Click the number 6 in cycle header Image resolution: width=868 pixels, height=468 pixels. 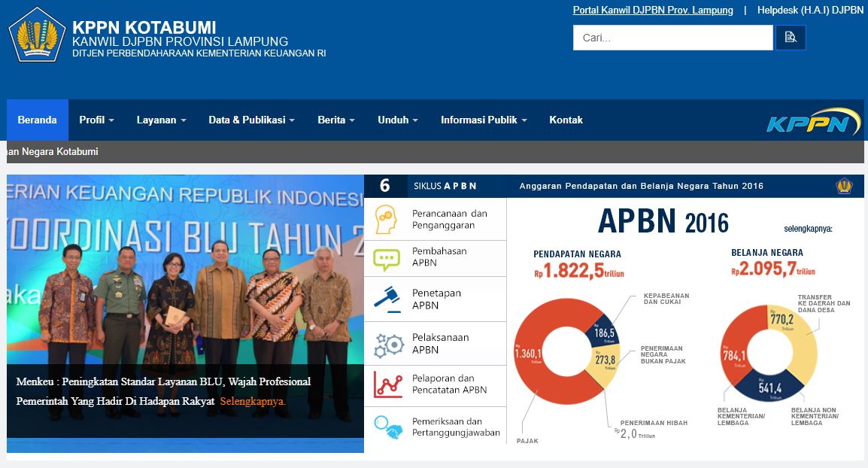point(384,186)
